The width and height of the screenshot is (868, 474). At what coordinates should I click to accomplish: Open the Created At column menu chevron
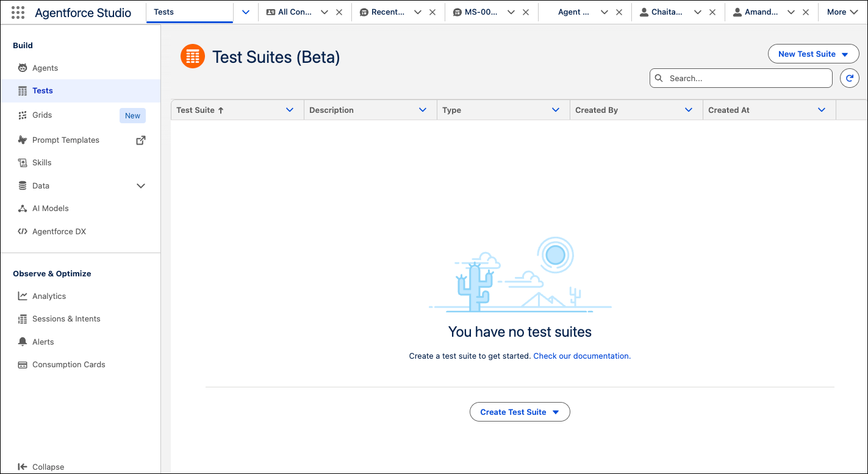[x=822, y=110]
